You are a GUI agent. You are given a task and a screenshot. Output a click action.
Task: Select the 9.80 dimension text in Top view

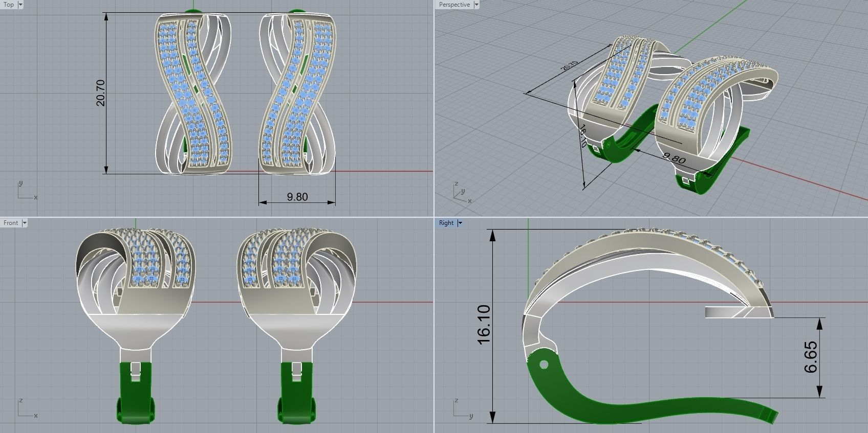pos(297,197)
